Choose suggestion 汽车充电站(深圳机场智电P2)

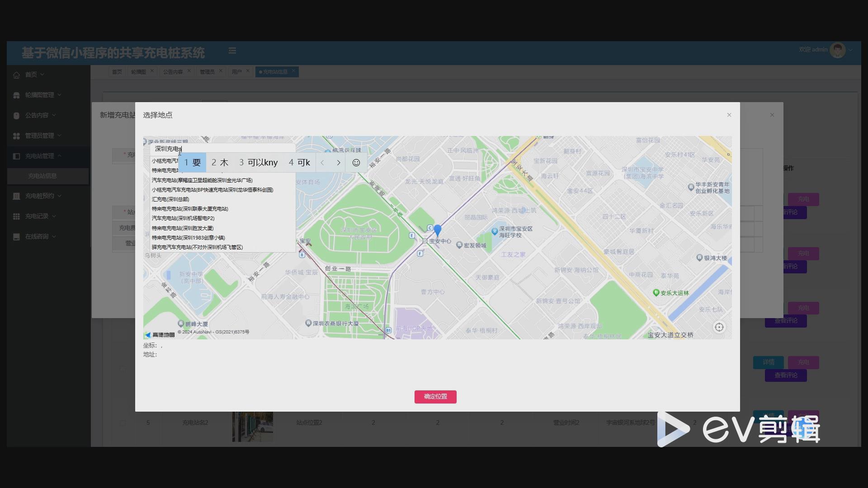click(183, 218)
